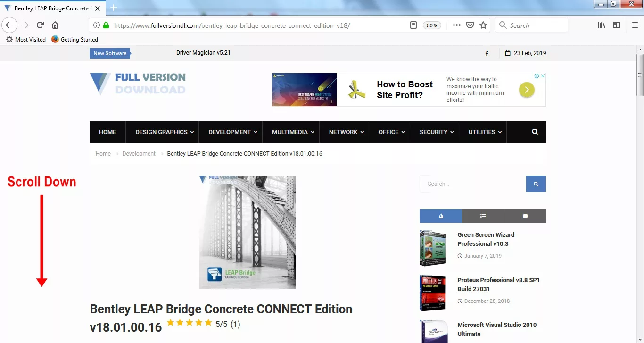Click into the sidebar Search field
Viewport: 644px width, 343px height.
coord(473,184)
